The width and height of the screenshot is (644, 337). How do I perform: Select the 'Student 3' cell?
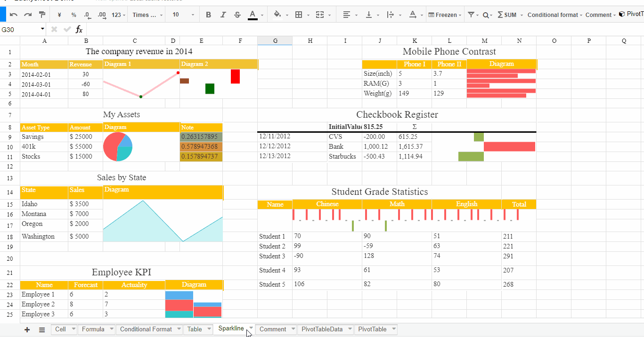coord(275,257)
